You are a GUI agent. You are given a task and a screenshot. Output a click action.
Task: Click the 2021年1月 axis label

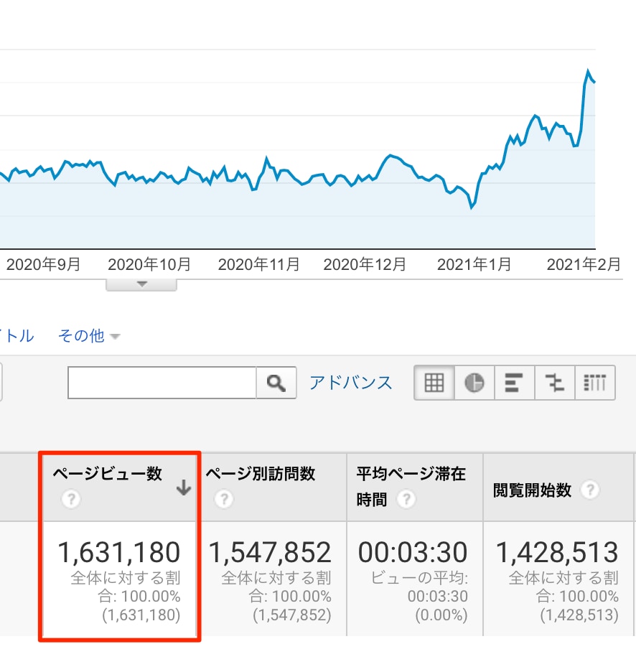(474, 264)
